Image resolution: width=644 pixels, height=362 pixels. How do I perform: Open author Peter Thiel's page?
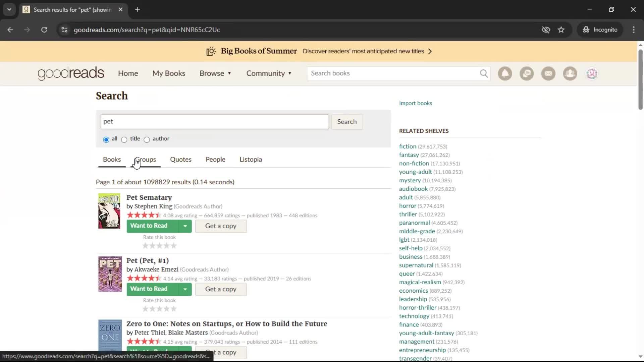tap(150, 333)
